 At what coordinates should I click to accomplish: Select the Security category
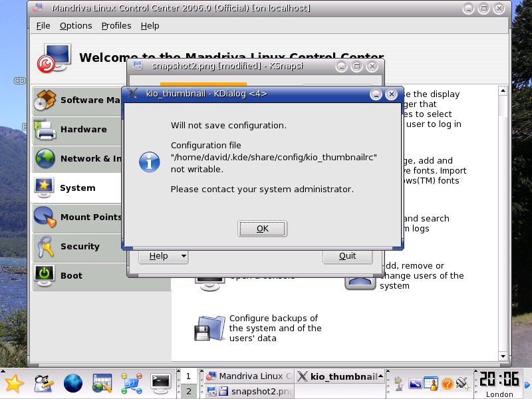pos(77,246)
